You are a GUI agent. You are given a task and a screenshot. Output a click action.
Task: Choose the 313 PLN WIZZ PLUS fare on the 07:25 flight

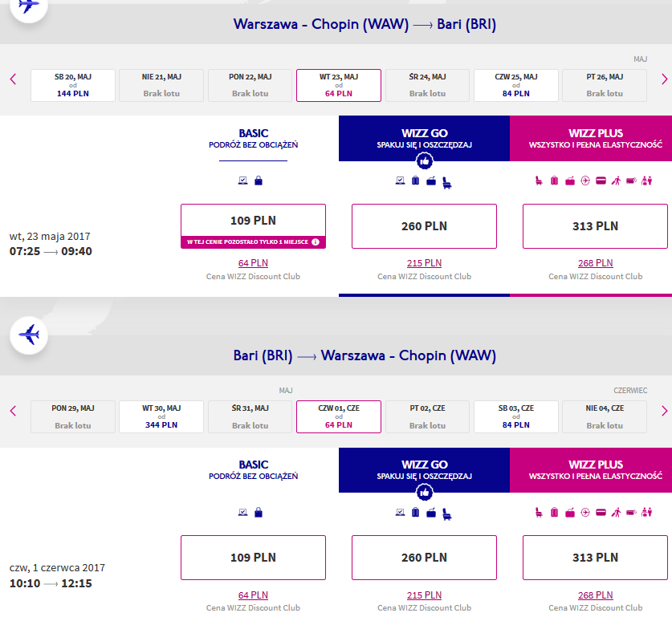tap(595, 226)
